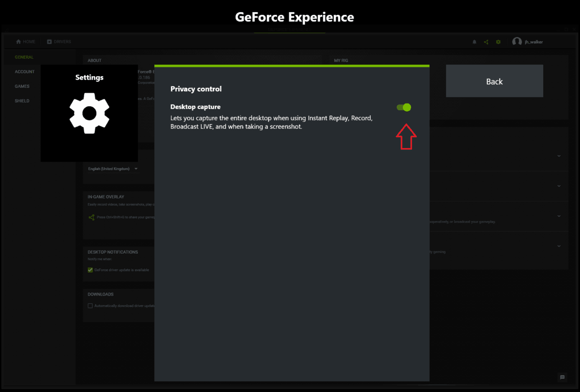This screenshot has height=392, width=580.
Task: Open notifications via the bell icon
Action: tap(474, 42)
